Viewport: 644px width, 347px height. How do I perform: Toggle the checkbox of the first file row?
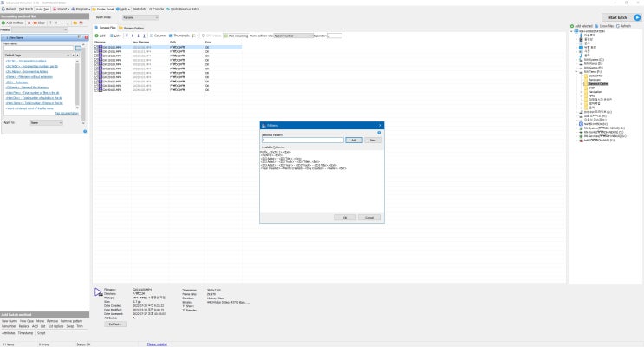(x=96, y=48)
